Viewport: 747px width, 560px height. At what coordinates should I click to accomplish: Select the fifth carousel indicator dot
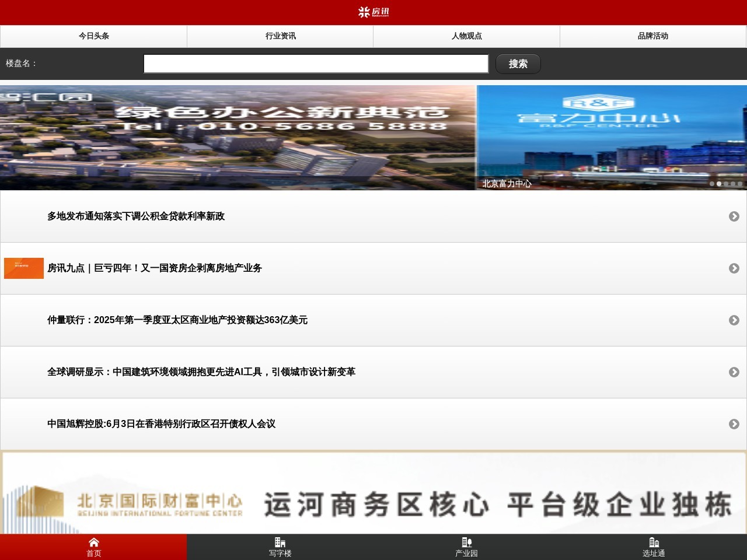pos(740,184)
